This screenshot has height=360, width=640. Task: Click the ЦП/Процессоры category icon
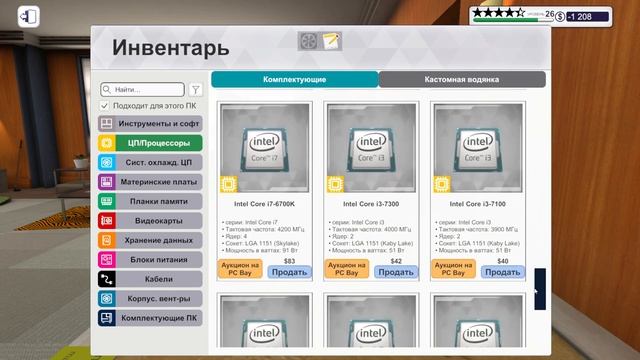tap(107, 143)
